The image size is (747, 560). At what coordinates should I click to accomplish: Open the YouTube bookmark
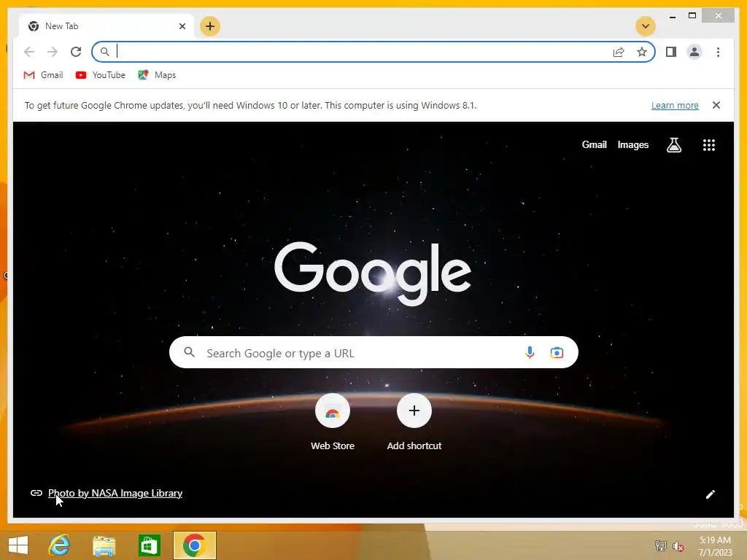101,75
